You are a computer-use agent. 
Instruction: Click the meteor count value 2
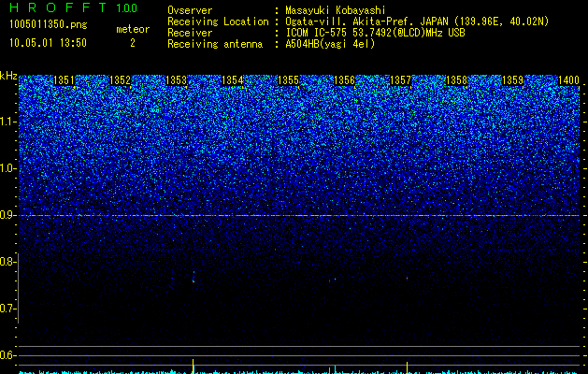tap(133, 43)
